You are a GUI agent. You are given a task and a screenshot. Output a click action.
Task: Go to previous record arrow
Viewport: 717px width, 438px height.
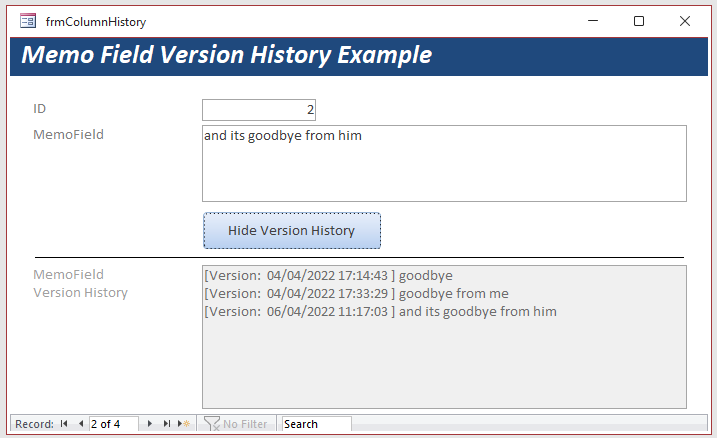pos(80,424)
